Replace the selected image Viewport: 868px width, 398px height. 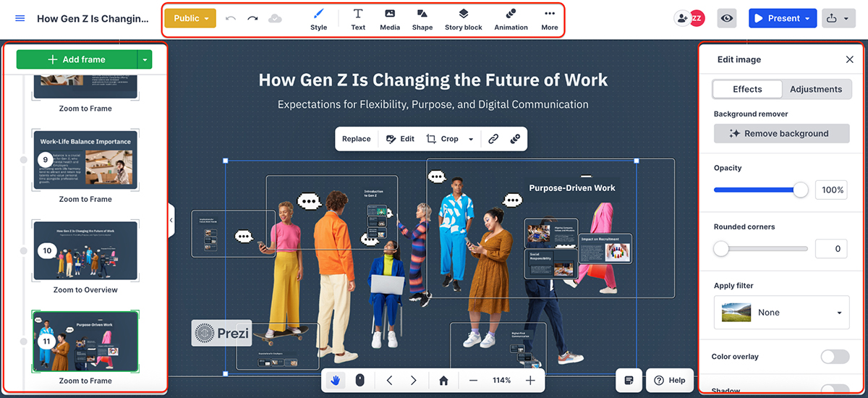click(357, 139)
